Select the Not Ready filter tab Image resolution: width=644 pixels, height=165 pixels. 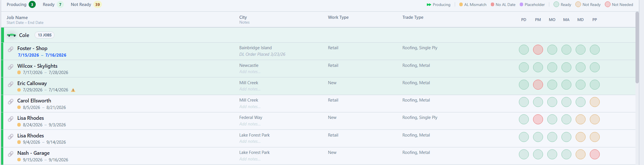click(86, 5)
